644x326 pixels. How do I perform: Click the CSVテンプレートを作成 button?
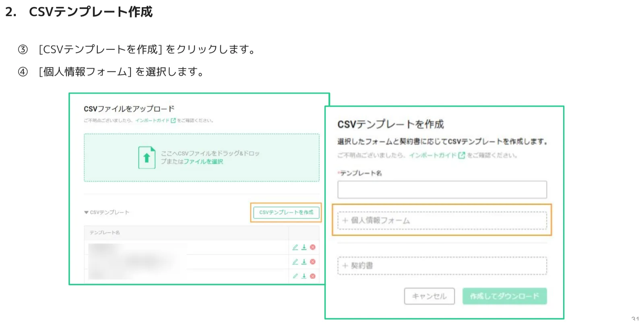[286, 212]
